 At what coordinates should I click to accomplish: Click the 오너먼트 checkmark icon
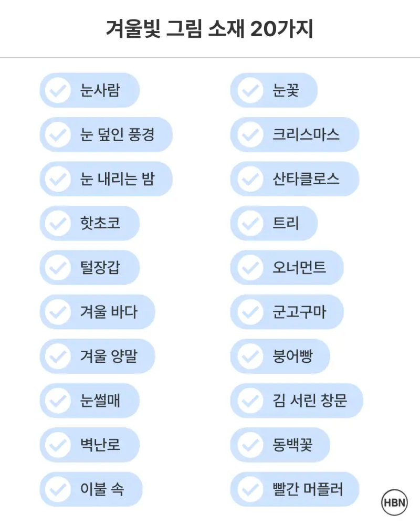250,268
